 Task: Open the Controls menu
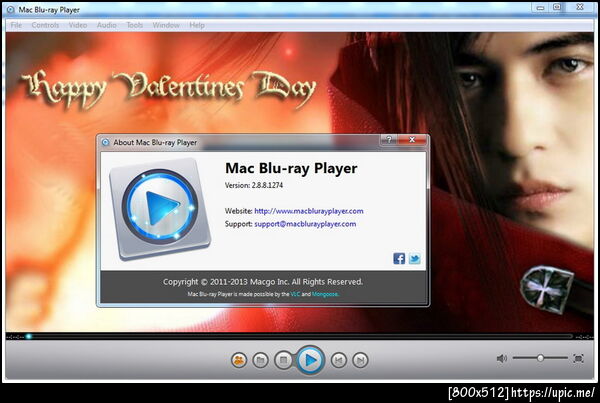coord(45,25)
